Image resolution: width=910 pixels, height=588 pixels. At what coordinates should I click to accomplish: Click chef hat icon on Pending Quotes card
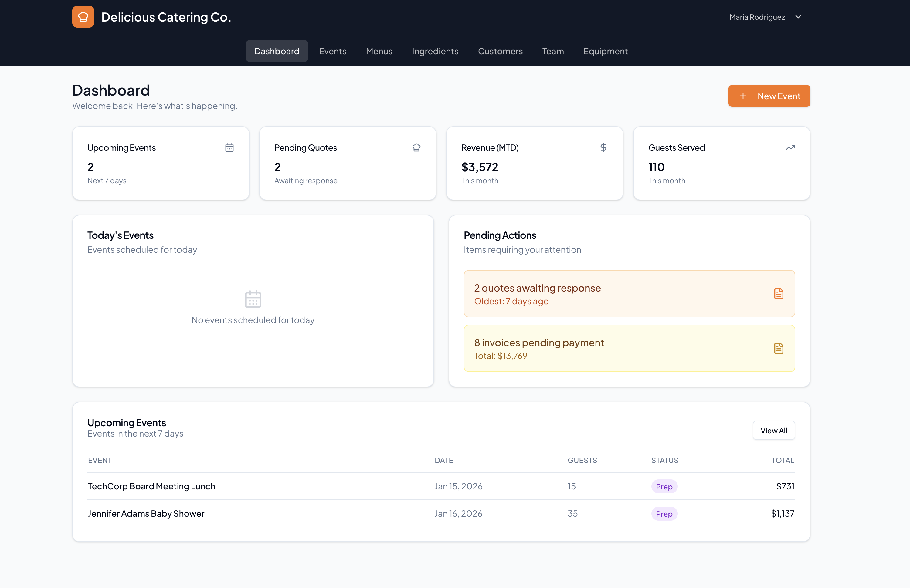pyautogui.click(x=416, y=147)
